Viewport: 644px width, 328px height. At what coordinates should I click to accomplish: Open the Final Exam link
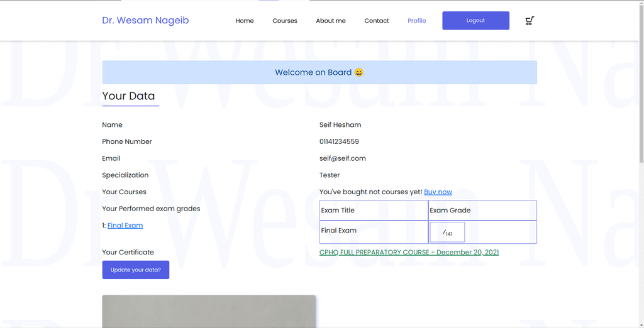pyautogui.click(x=125, y=226)
